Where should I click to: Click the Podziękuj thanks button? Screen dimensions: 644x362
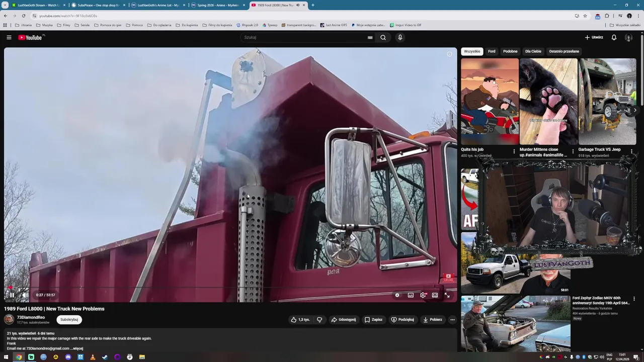tap(403, 319)
